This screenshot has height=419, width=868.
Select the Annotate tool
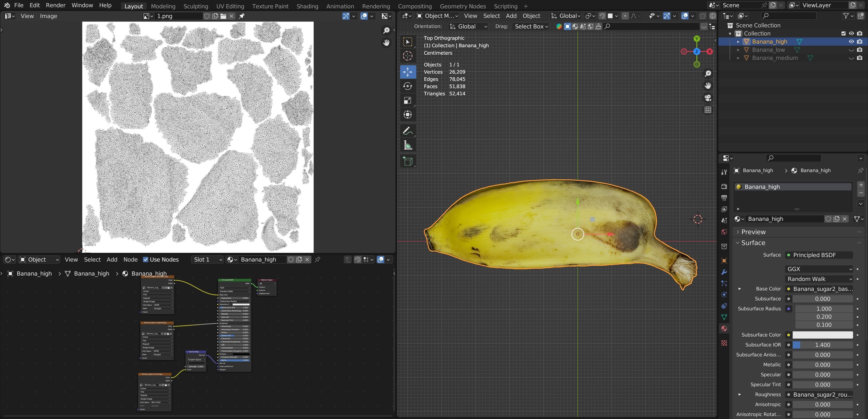click(408, 131)
